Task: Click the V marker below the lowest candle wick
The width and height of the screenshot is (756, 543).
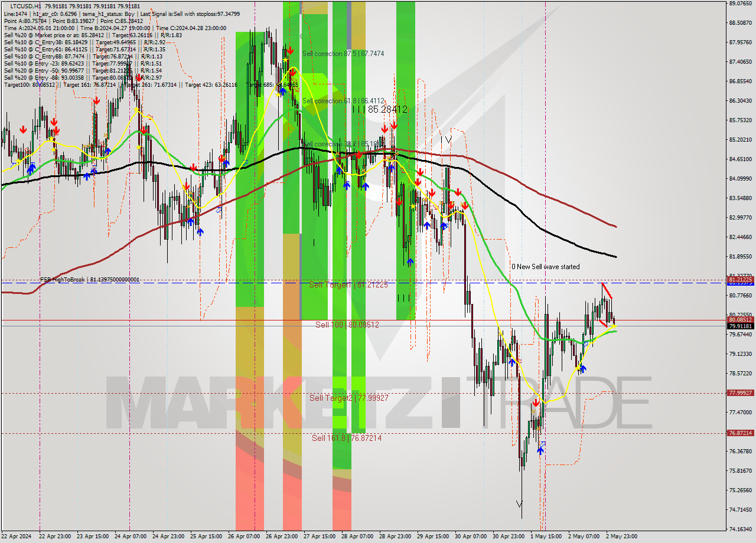Action: [519, 503]
